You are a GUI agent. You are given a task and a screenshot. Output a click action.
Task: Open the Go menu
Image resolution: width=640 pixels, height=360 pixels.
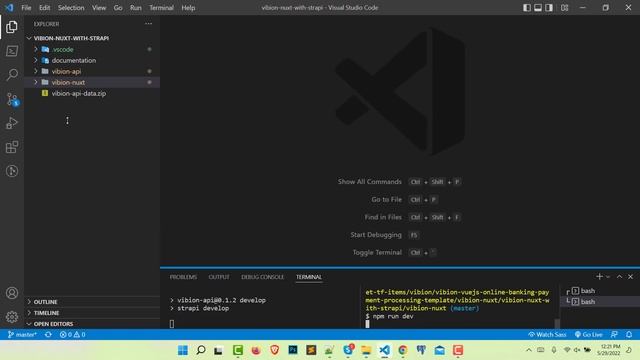pos(118,8)
